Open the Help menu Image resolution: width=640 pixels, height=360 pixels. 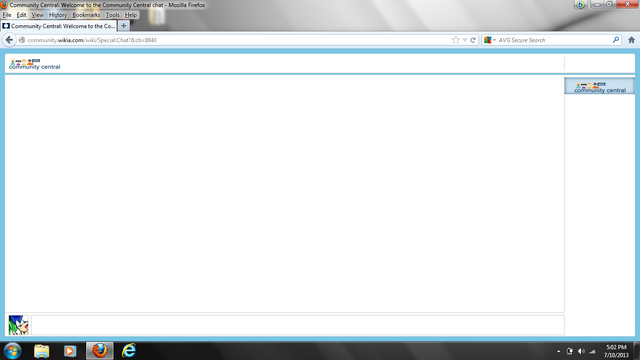131,15
